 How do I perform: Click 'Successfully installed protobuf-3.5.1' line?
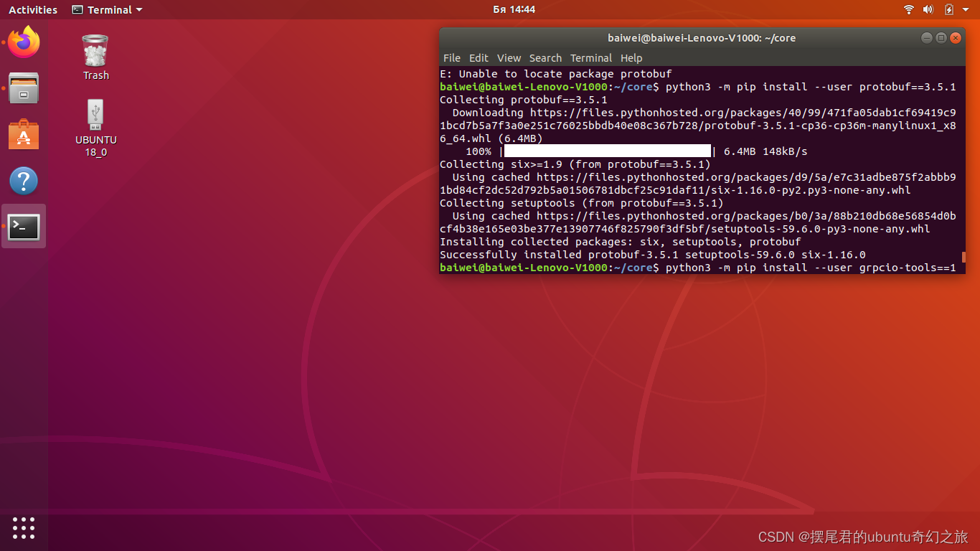point(653,255)
